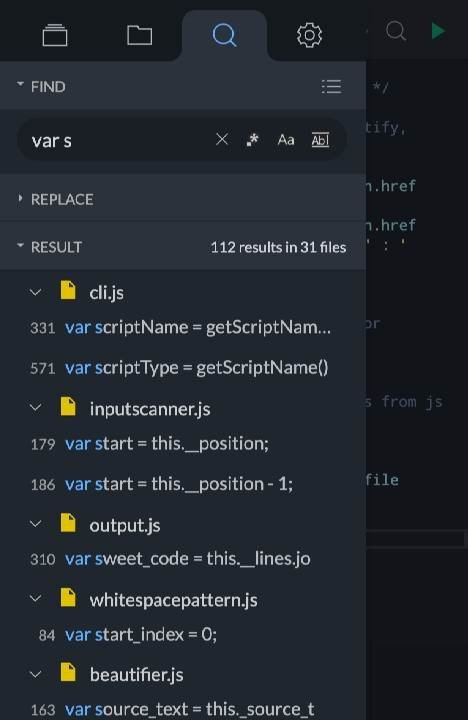Open the search options list icon
The image size is (468, 720).
pyautogui.click(x=331, y=86)
